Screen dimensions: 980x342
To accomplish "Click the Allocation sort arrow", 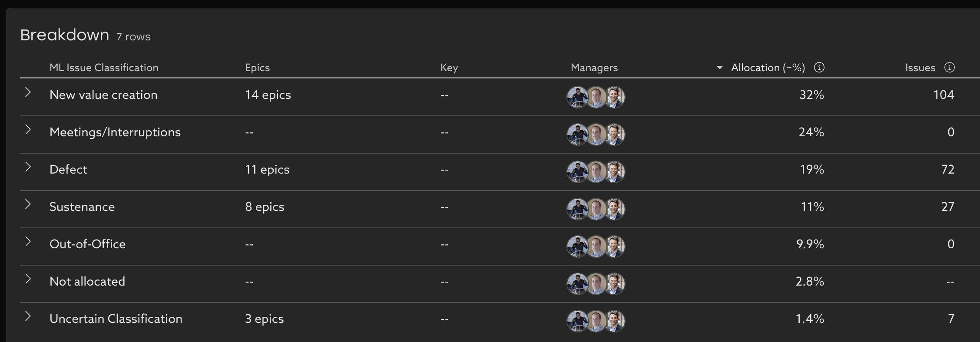I will 720,67.
